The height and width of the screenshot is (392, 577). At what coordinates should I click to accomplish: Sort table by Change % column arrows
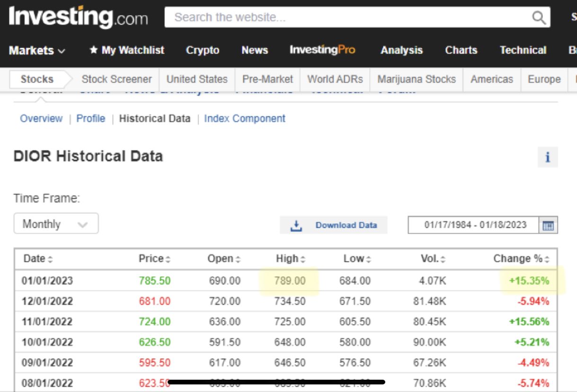tap(547, 259)
